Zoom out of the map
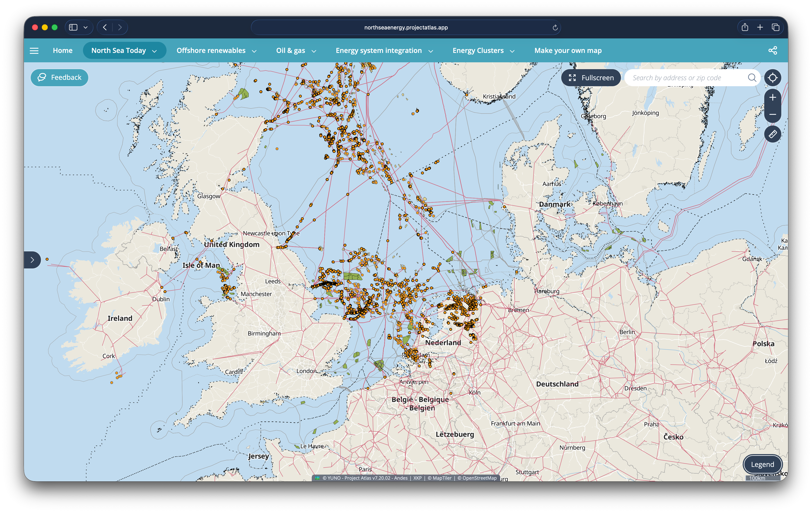This screenshot has width=812, height=513. (x=773, y=114)
